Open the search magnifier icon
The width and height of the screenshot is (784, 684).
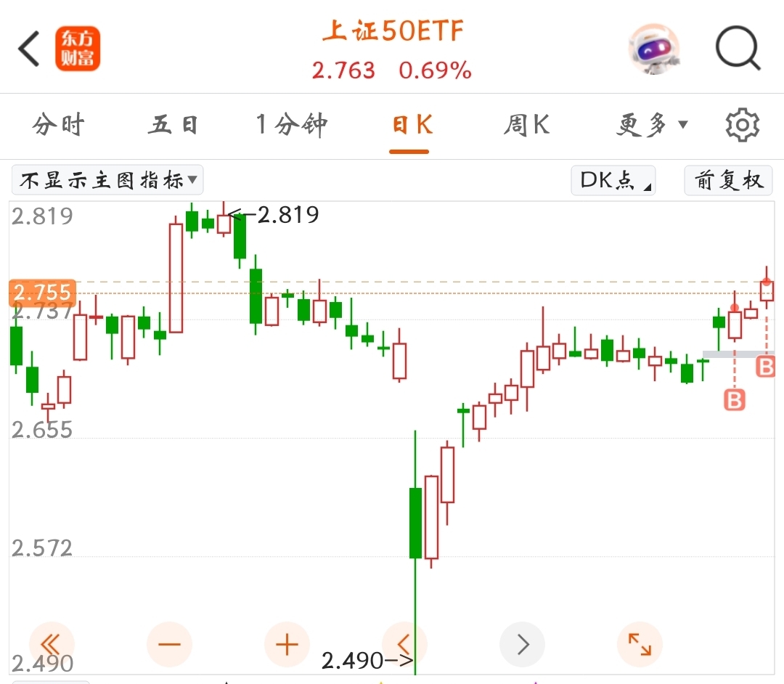(x=738, y=49)
